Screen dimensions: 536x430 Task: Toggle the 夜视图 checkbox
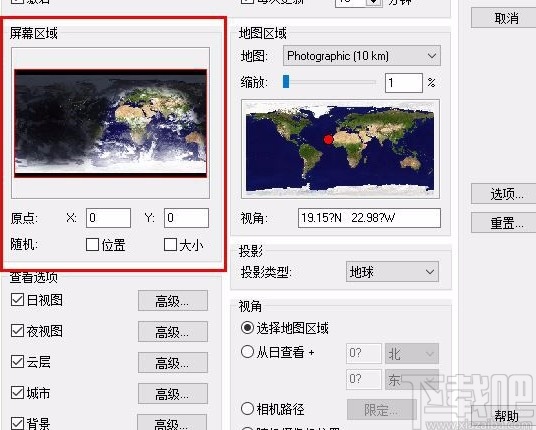pos(17,331)
